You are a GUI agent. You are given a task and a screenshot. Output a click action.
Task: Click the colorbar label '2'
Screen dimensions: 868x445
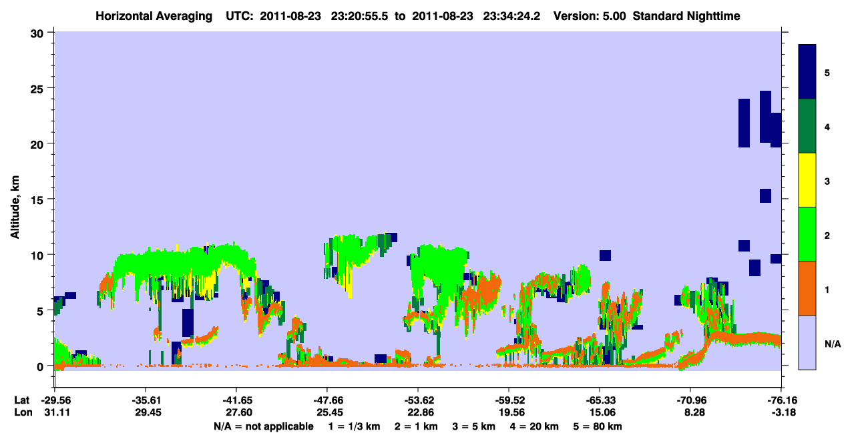click(827, 234)
